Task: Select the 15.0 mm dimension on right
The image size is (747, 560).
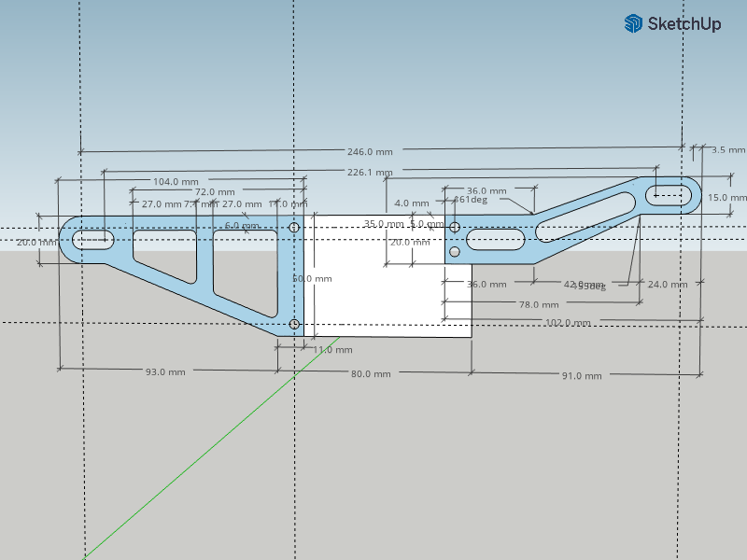Action: (x=726, y=198)
